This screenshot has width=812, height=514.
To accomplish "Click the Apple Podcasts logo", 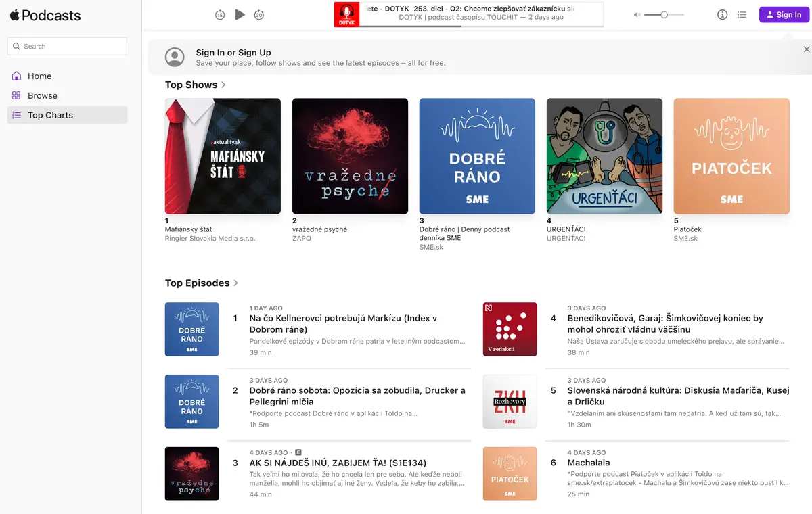I will [45, 15].
